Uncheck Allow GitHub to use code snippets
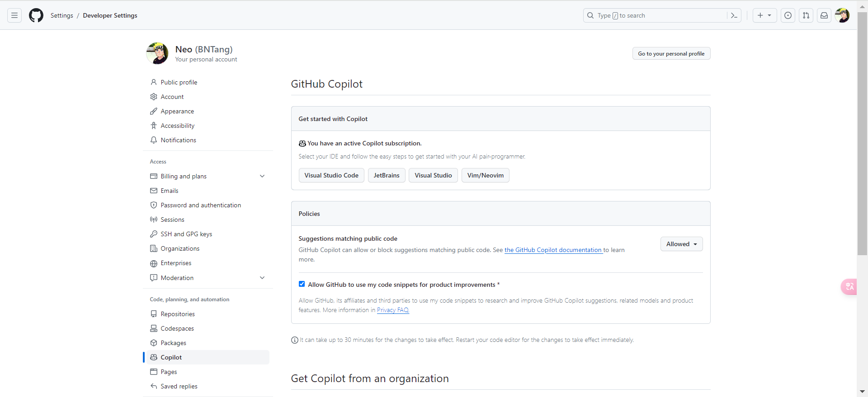Screen dimensions: 868x397 [302, 284]
